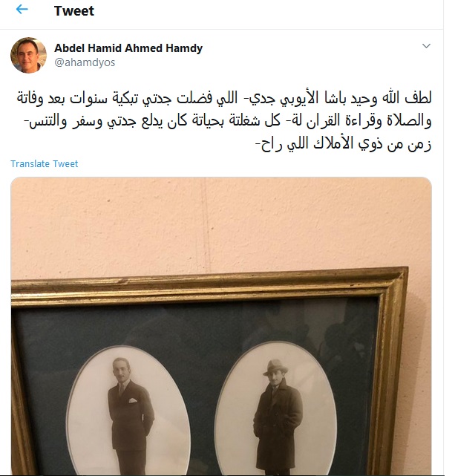
Task: Go back using the blue arrow
Action: point(22,10)
